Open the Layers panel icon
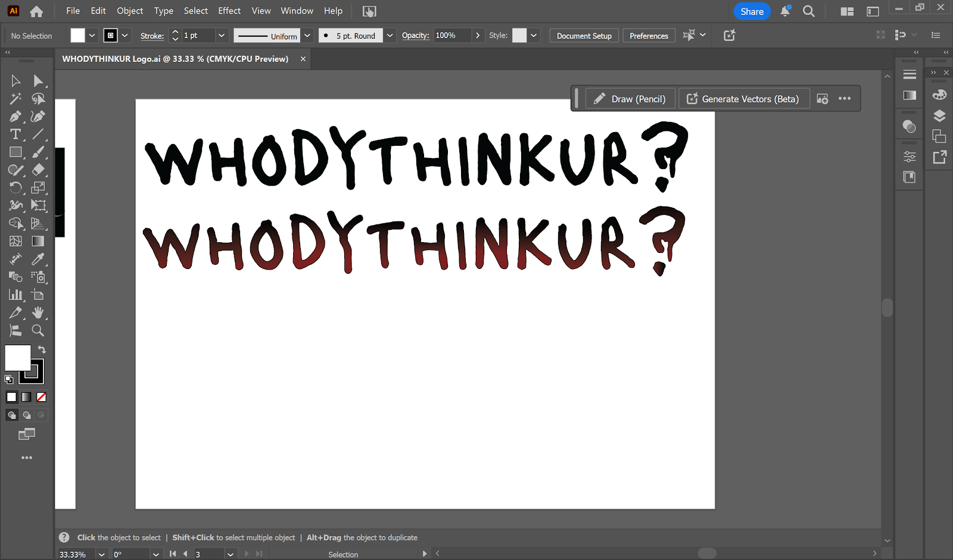This screenshot has width=953, height=560. 939,116
